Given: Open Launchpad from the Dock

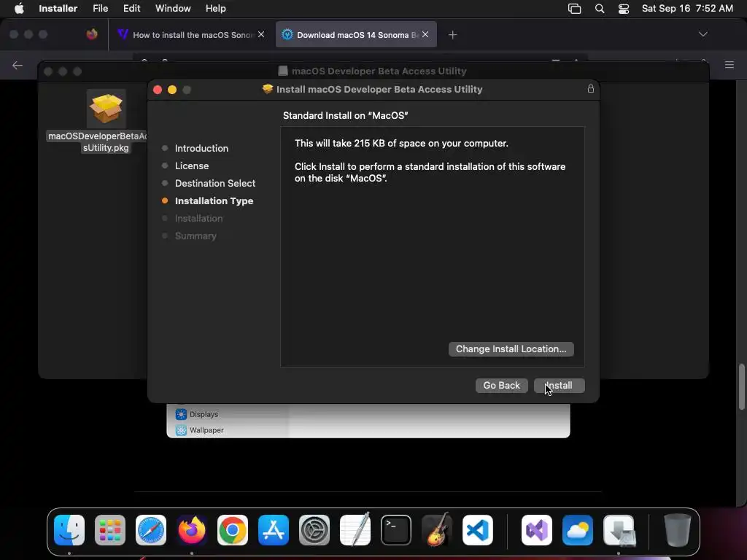Looking at the screenshot, I should (x=110, y=530).
